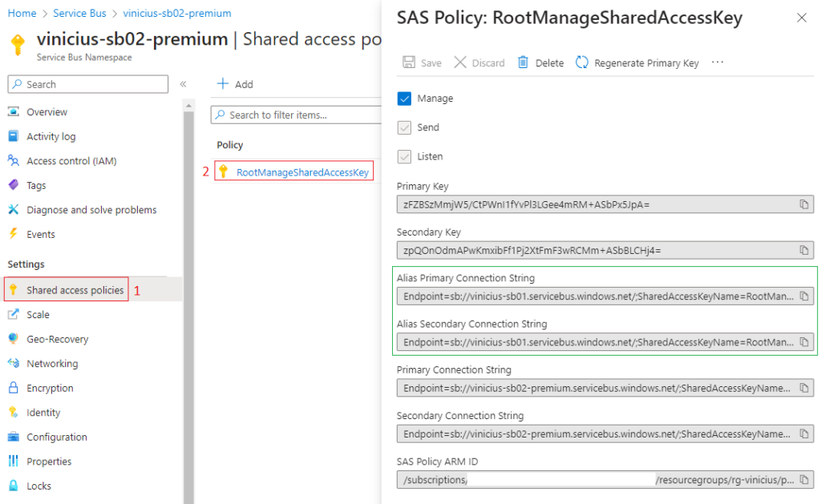821x504 pixels.
Task: Click the Networking icon
Action: coord(14,363)
